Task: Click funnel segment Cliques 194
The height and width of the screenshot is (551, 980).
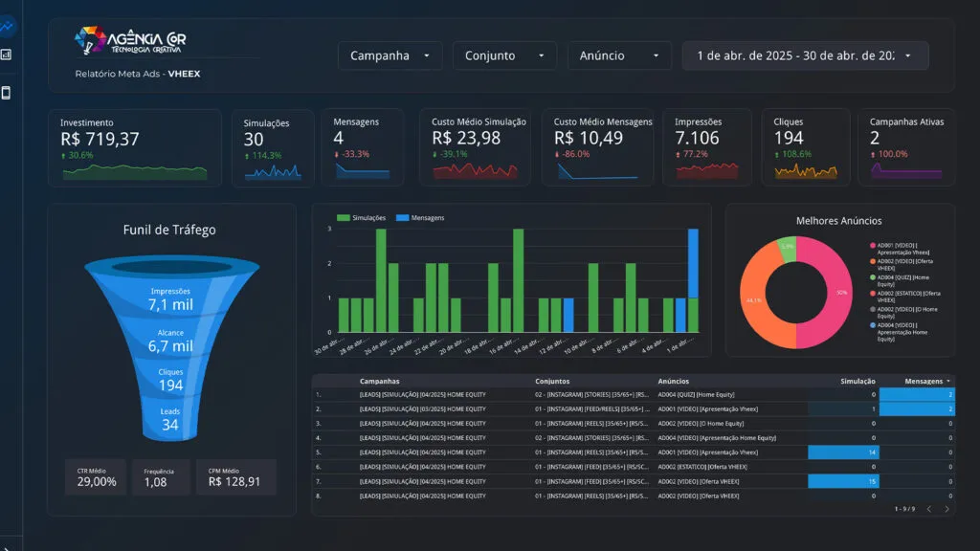Action: pyautogui.click(x=170, y=380)
